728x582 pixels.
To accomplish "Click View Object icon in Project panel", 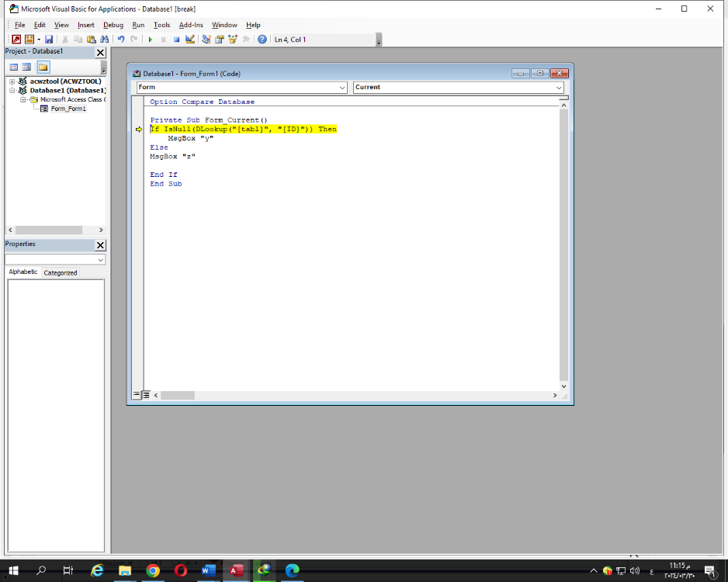I will click(26, 68).
